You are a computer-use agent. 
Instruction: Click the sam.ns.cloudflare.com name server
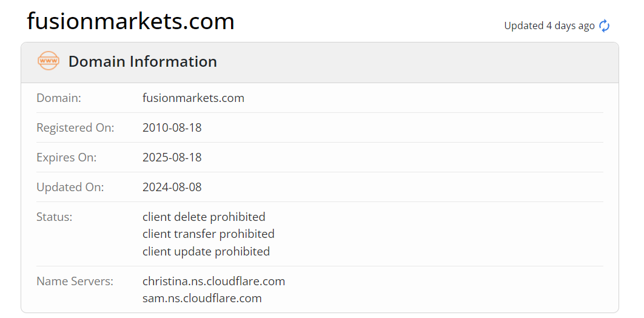tap(202, 298)
